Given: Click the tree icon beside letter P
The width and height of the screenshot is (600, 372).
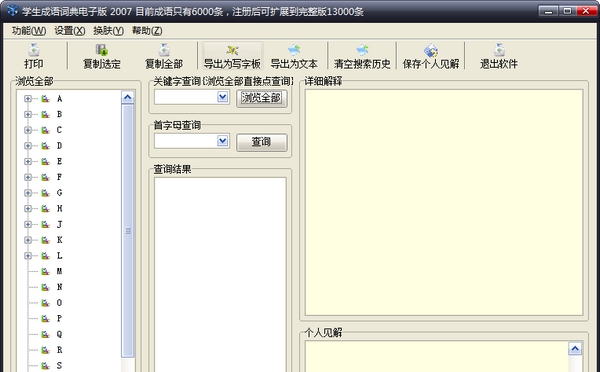Looking at the screenshot, I should pyautogui.click(x=46, y=318).
